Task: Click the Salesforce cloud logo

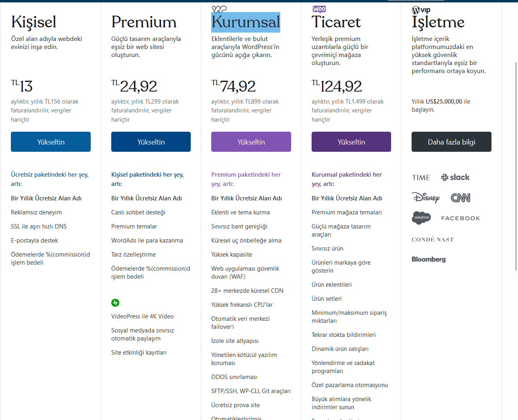Action: click(x=421, y=218)
